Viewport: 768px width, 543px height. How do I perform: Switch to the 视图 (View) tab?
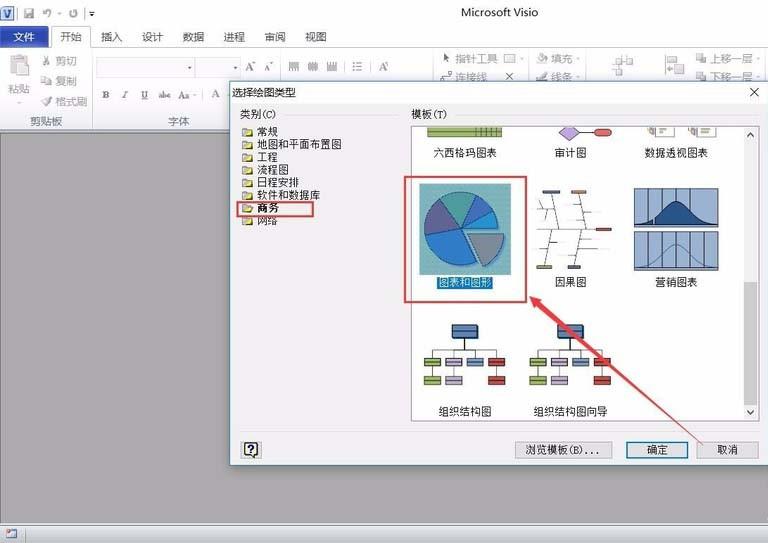pyautogui.click(x=315, y=37)
